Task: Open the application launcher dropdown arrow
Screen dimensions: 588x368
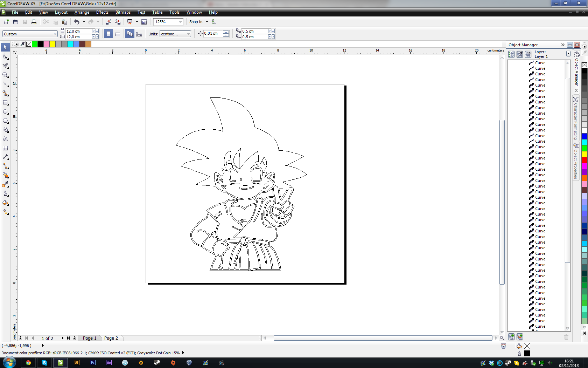Action: (137, 22)
